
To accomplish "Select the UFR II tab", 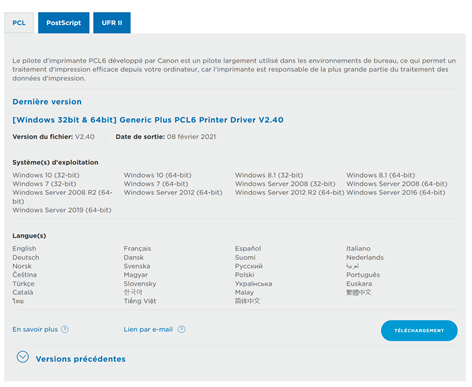I will (x=112, y=23).
